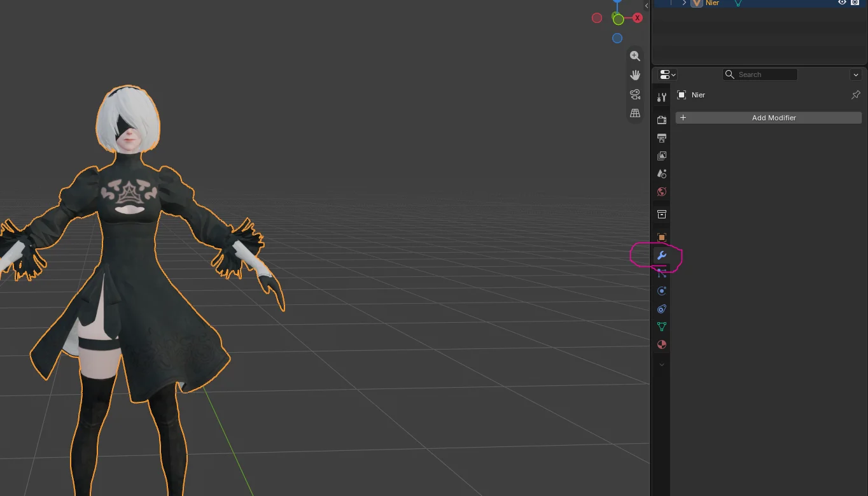Open the Output properties tab
Screen dimensions: 868x496
pyautogui.click(x=662, y=138)
